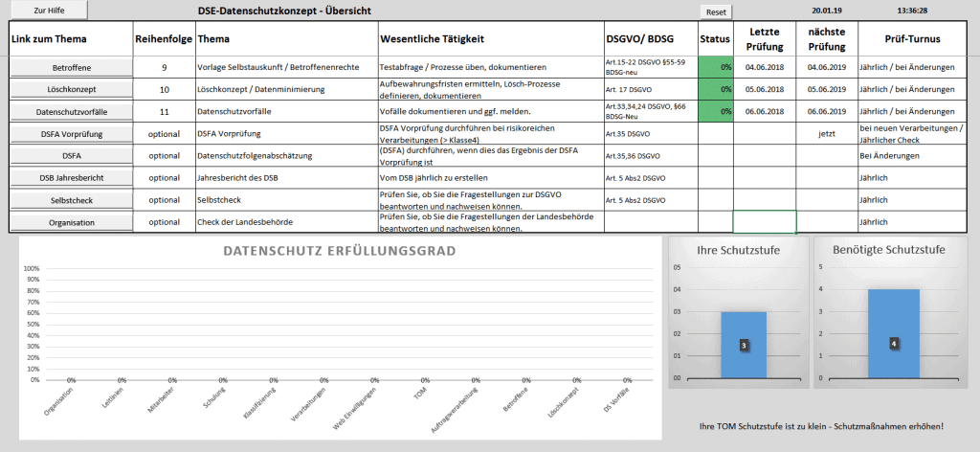Select the Selbstcheck button
980x452 pixels.
coord(70,200)
